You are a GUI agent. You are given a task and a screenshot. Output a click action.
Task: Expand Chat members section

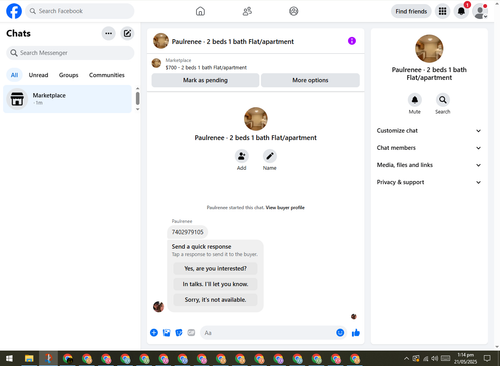(429, 148)
